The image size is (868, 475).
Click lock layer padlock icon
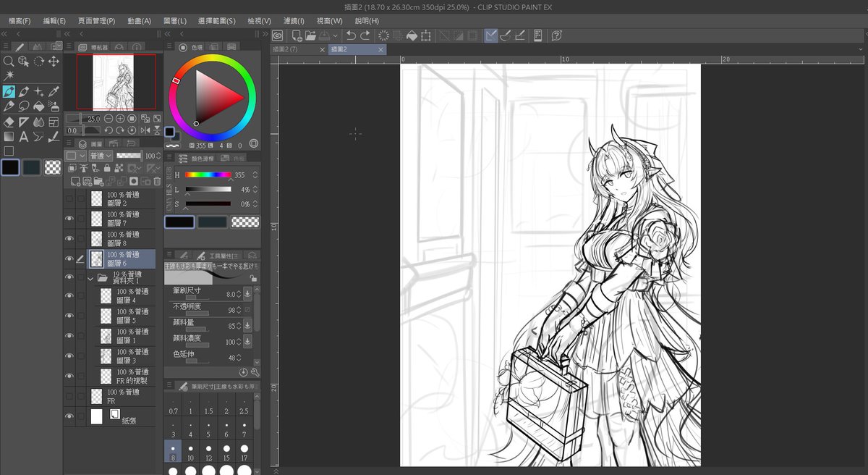[x=108, y=168]
